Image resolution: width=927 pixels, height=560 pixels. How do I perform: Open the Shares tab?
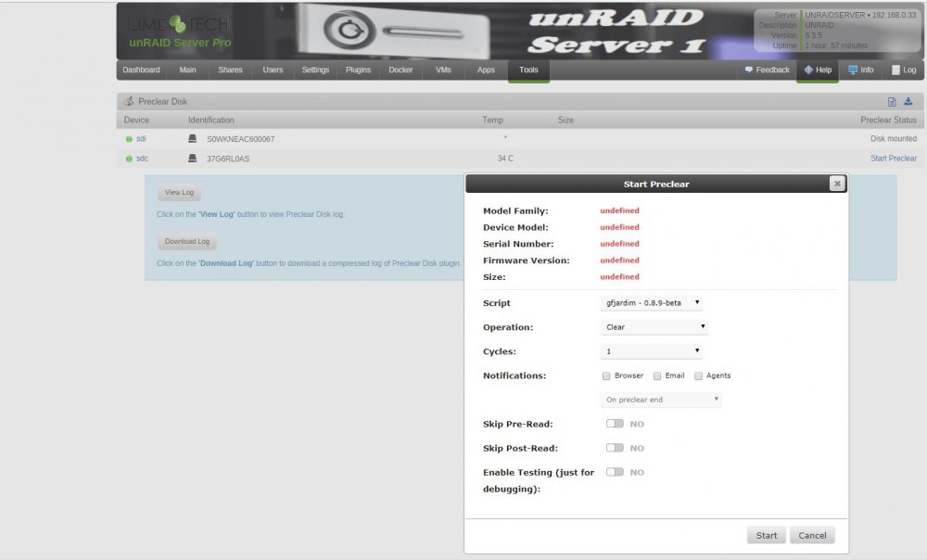[x=230, y=70]
